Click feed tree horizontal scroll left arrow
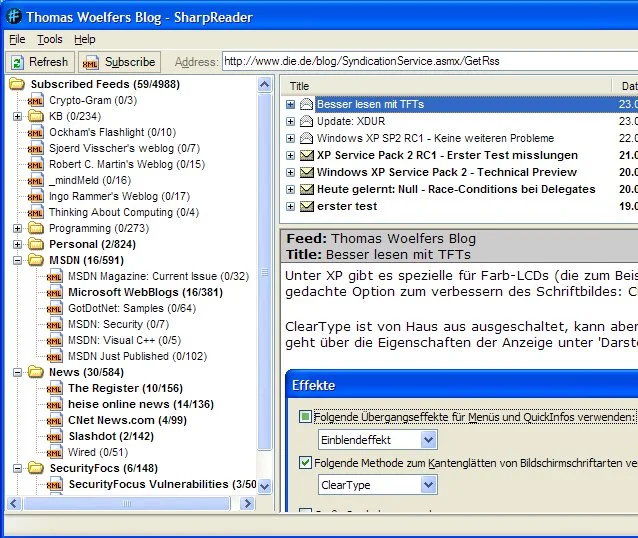 click(14, 504)
